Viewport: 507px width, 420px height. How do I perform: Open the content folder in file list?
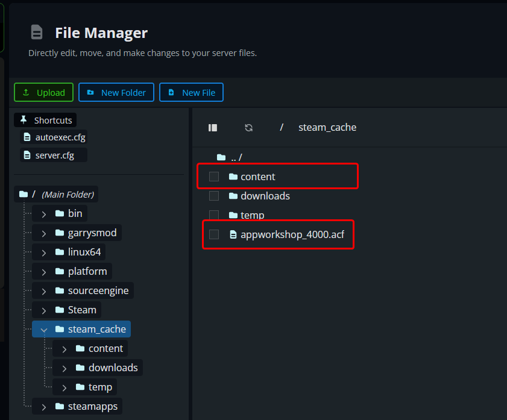(252, 177)
